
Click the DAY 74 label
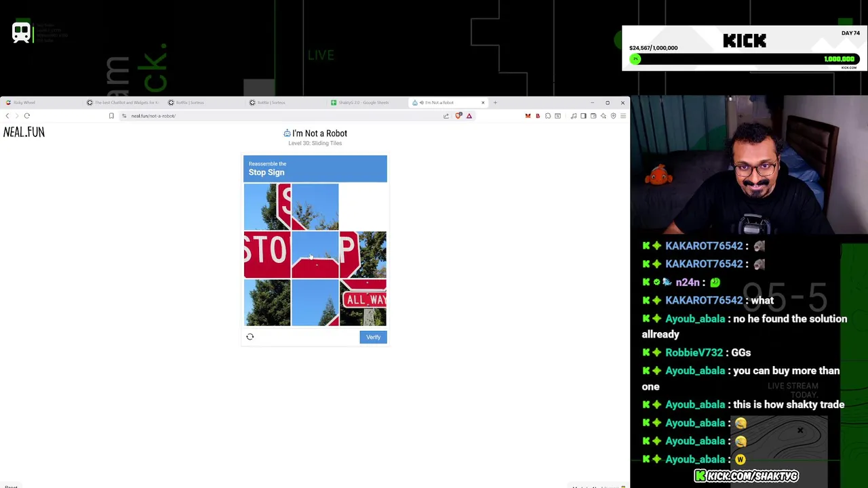[850, 33]
